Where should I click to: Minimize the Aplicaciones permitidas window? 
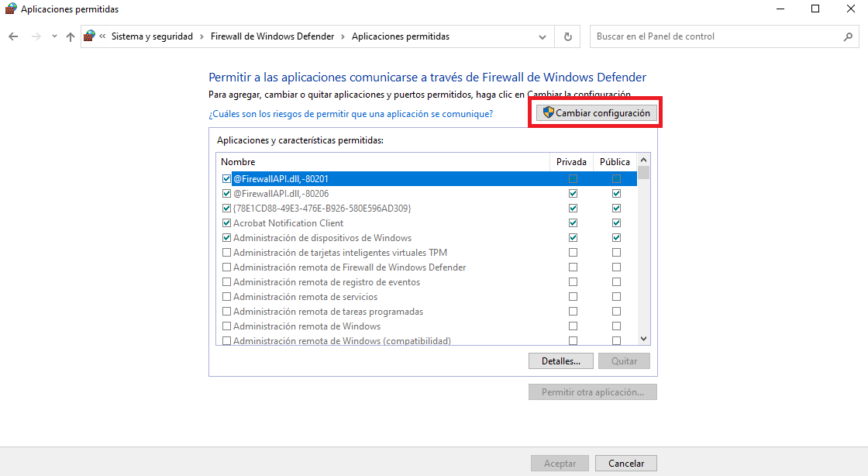(780, 9)
